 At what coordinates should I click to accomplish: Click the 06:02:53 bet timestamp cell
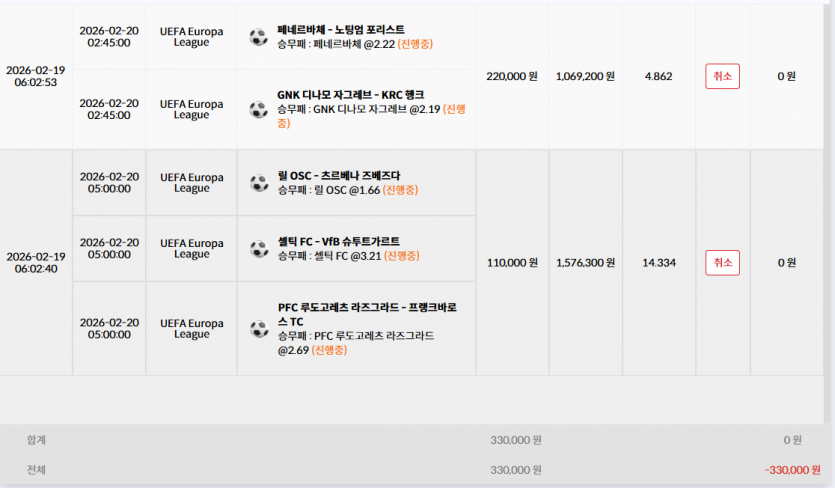[36, 76]
